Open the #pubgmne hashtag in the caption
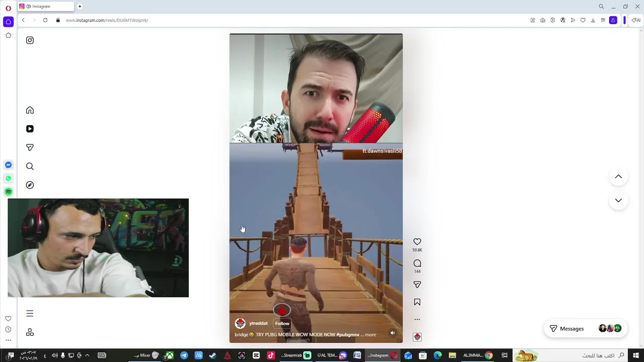This screenshot has height=362, width=644. coord(348,335)
